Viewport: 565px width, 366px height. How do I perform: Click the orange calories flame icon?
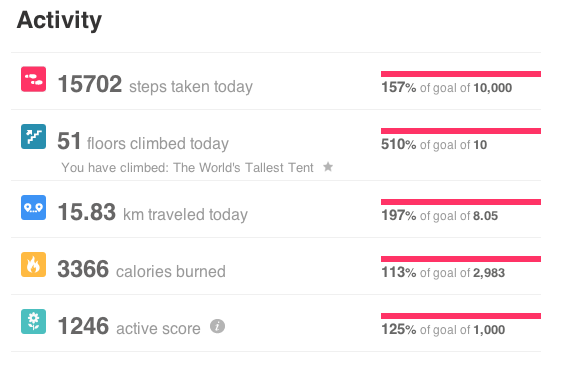click(33, 264)
